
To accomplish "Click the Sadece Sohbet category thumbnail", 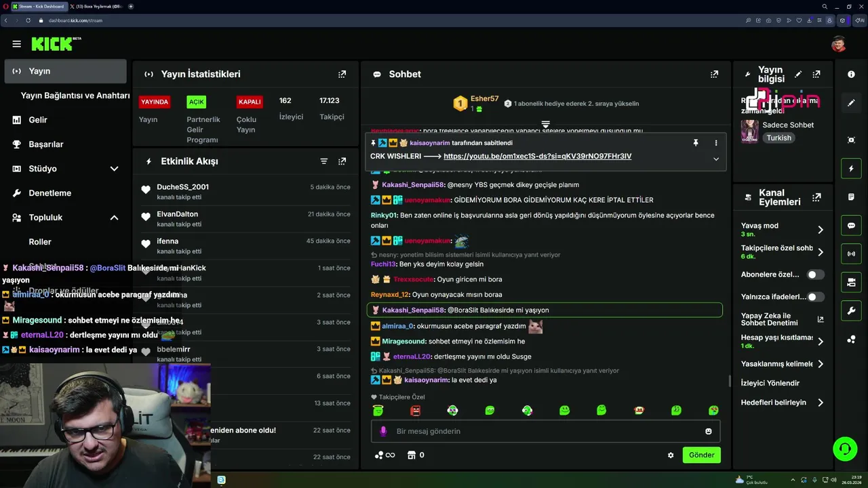I will click(749, 131).
